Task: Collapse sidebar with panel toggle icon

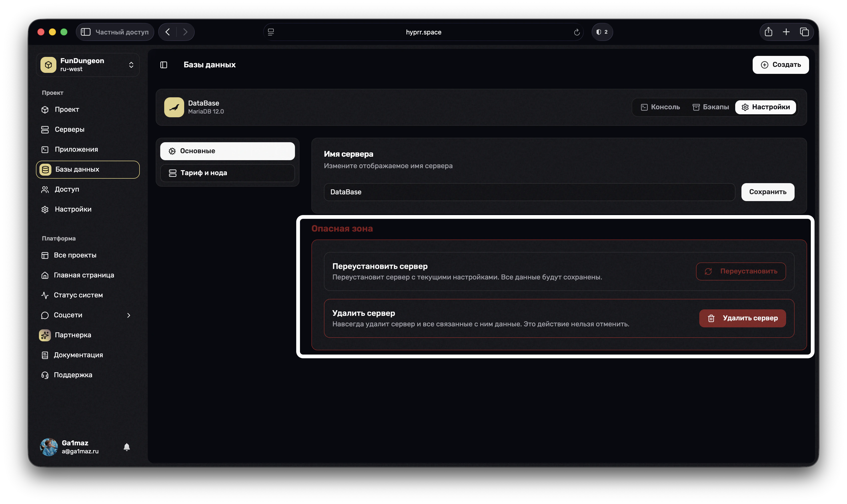Action: [164, 65]
